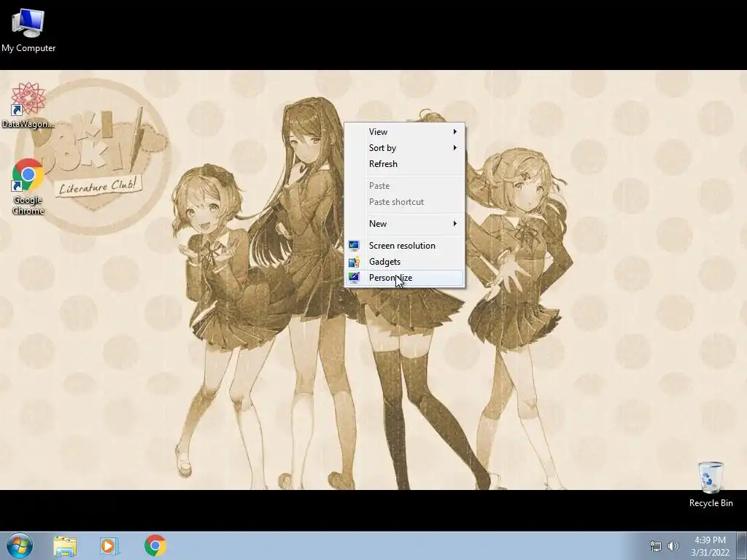Open the clock showing 4:39 PM
This screenshot has width=747, height=560.
click(710, 540)
